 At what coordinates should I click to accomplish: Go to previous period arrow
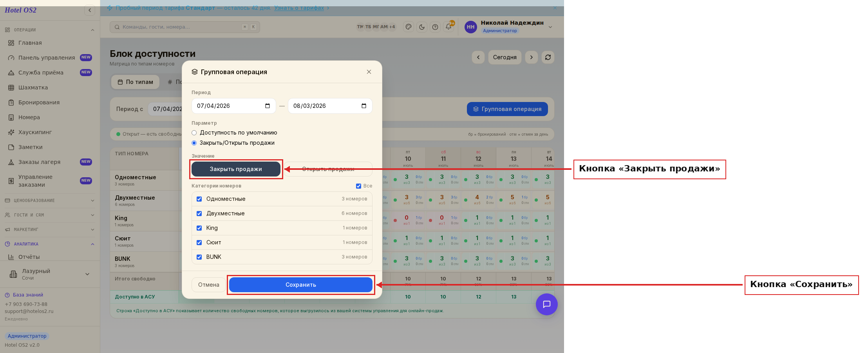click(x=478, y=57)
